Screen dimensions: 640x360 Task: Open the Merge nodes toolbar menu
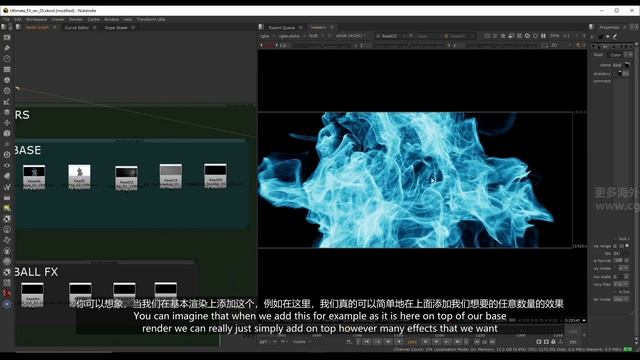[7, 112]
